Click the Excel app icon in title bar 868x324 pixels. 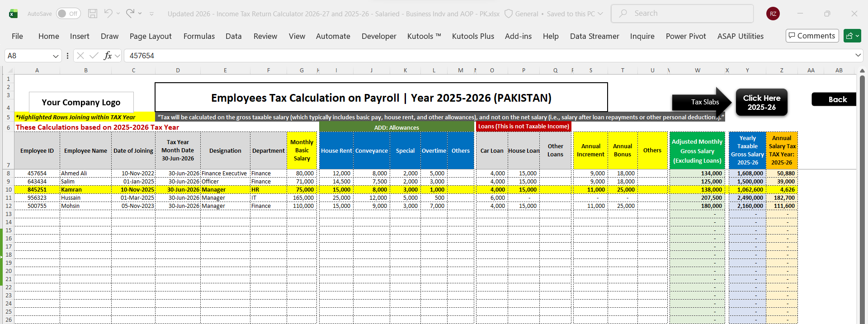click(13, 14)
